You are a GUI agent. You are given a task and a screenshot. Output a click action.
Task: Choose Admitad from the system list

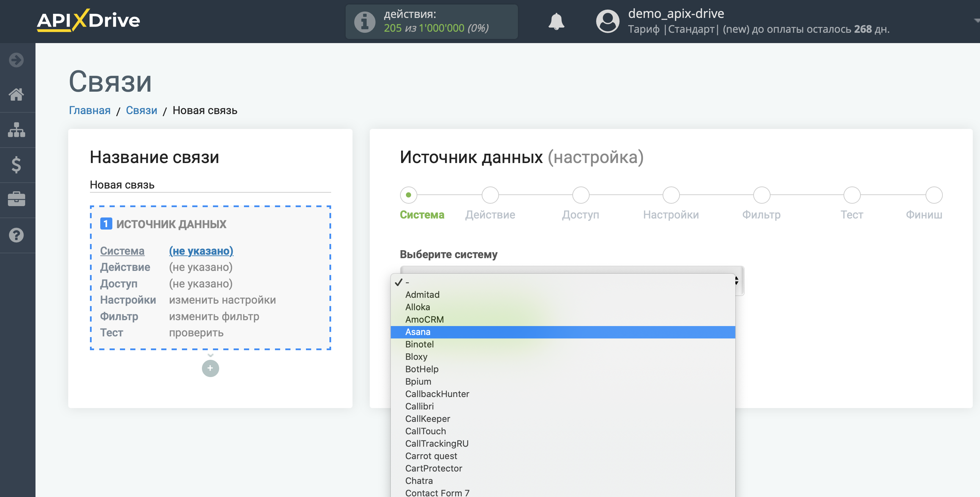tap(563, 295)
